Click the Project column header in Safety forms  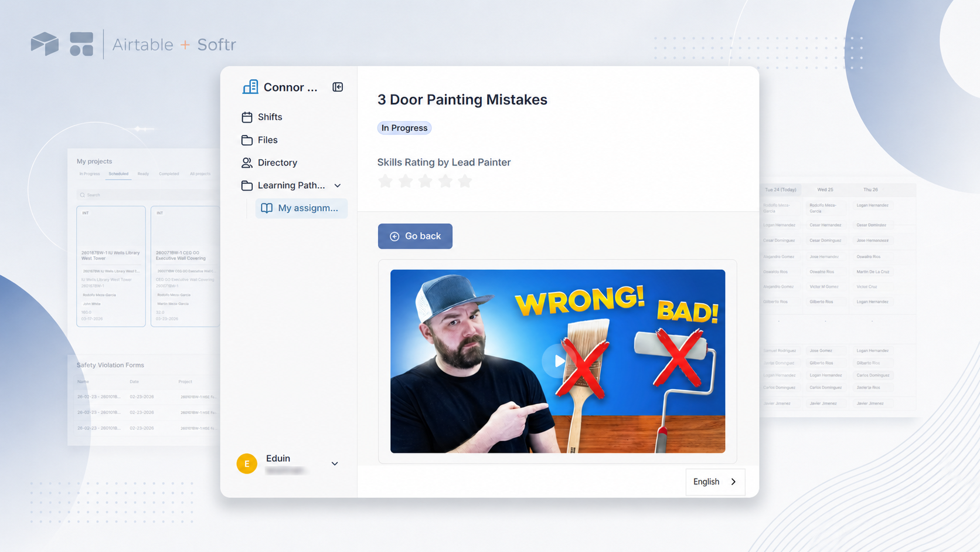click(185, 382)
